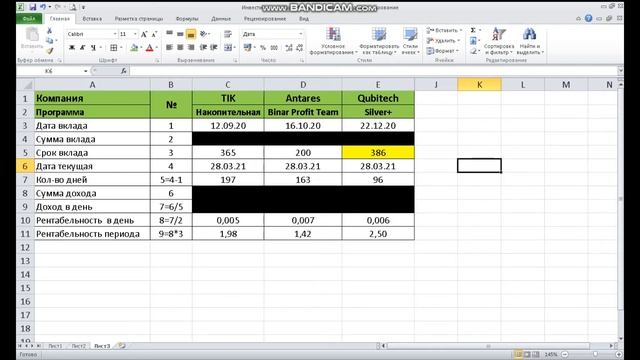The image size is (640, 360).
Task: Click the AutoSum sigma icon
Action: [473, 30]
